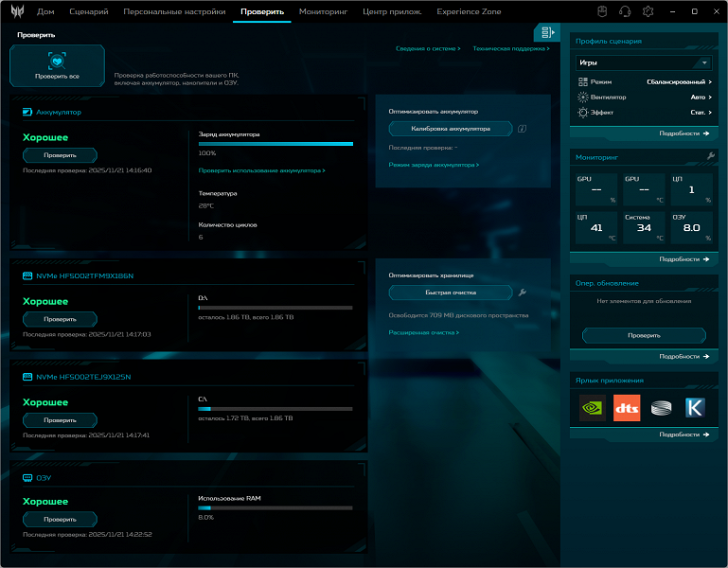This screenshot has height=568, width=728.
Task: Open Подробности under Профиль сценария
Action: click(684, 133)
